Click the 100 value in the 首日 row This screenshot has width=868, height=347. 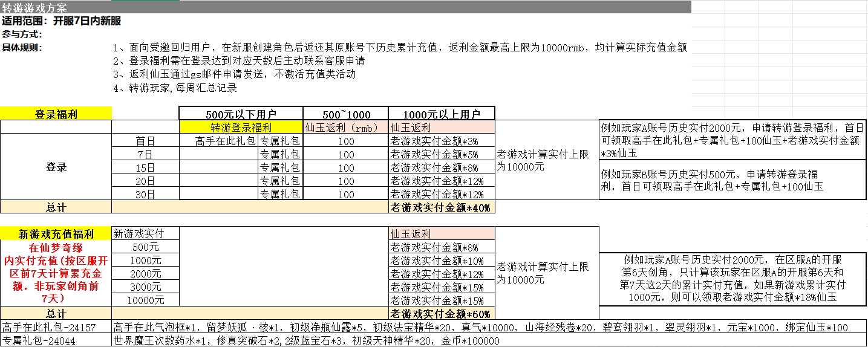(x=346, y=141)
